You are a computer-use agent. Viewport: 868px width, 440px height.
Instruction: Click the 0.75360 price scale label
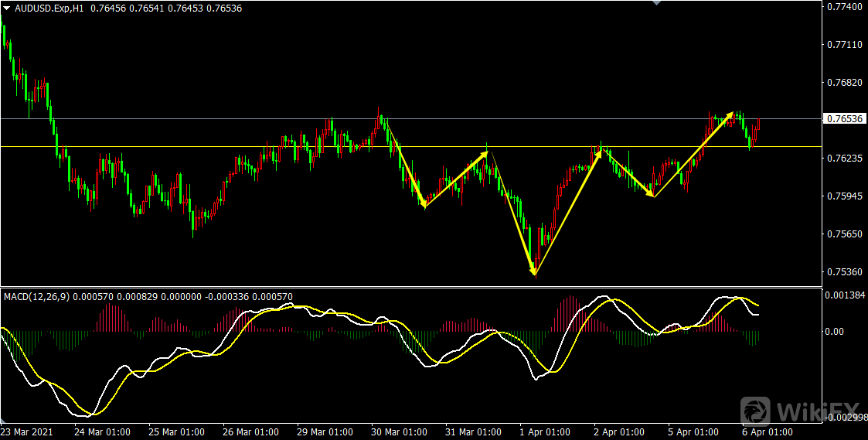[843, 272]
